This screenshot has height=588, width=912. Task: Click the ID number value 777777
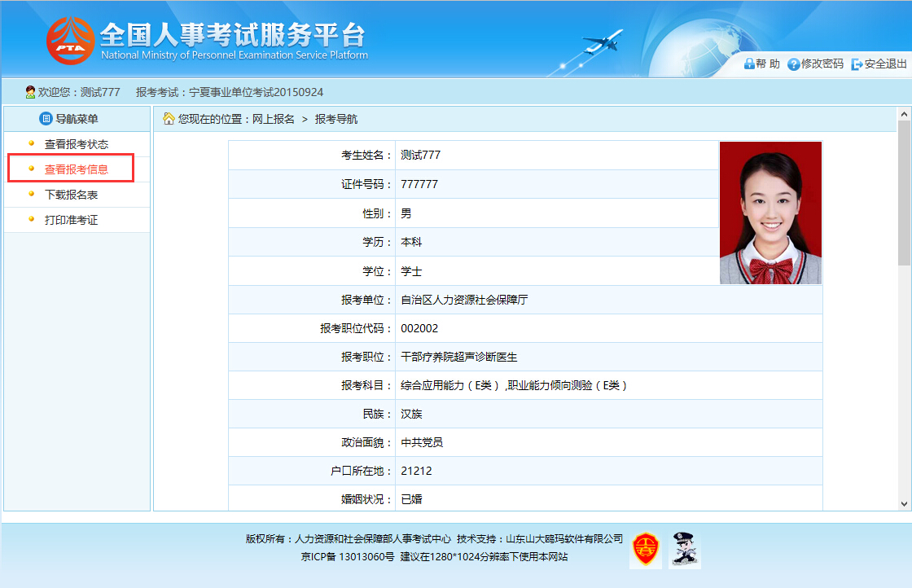tap(419, 184)
